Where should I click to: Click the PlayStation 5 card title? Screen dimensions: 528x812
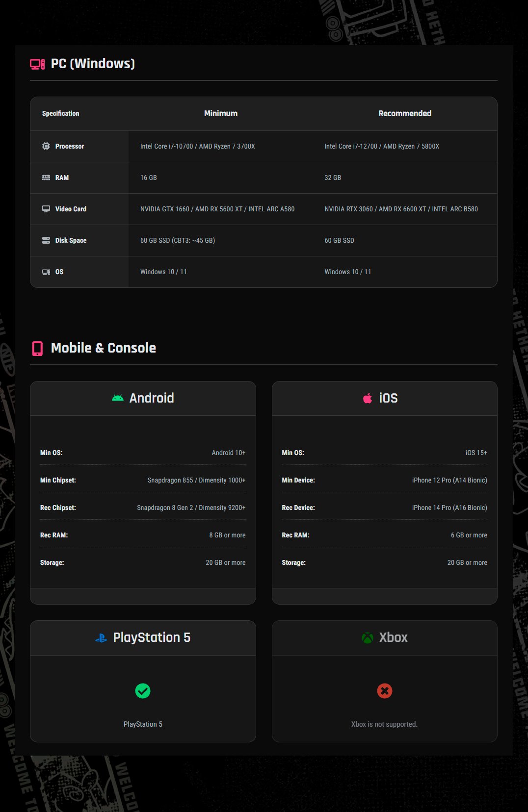152,637
